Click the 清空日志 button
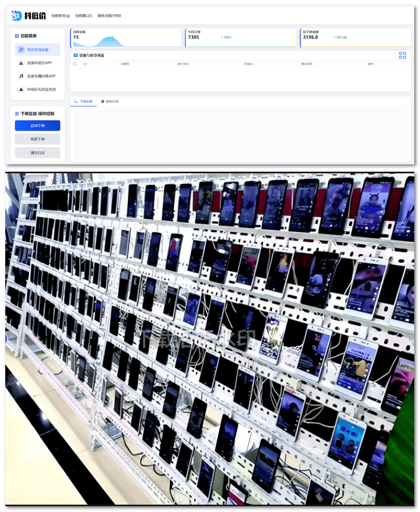This screenshot has height=512, width=420. (x=37, y=153)
